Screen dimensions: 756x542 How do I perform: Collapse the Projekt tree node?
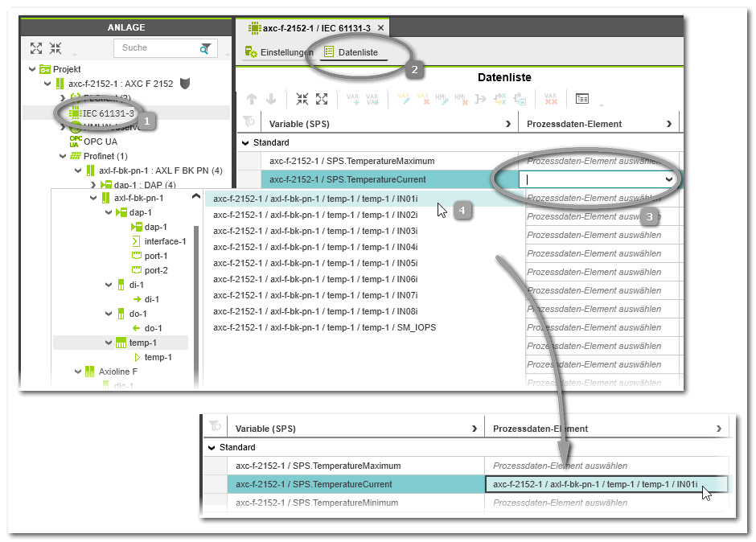(32, 69)
